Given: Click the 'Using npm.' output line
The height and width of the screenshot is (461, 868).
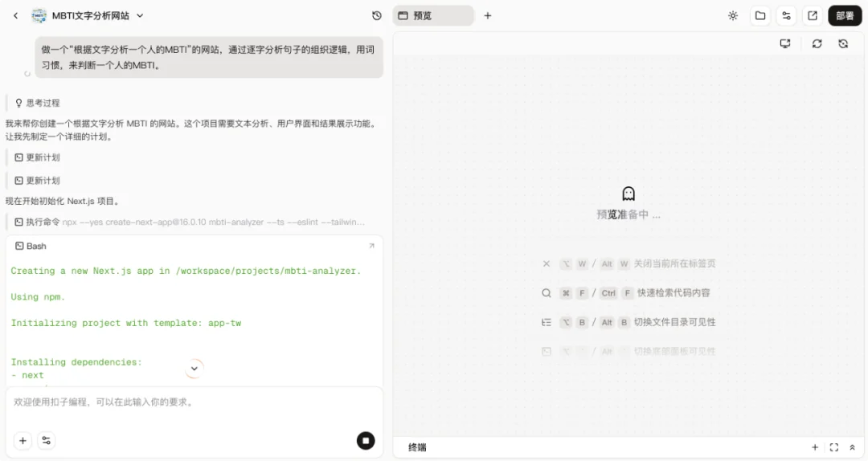Looking at the screenshot, I should (x=38, y=296).
